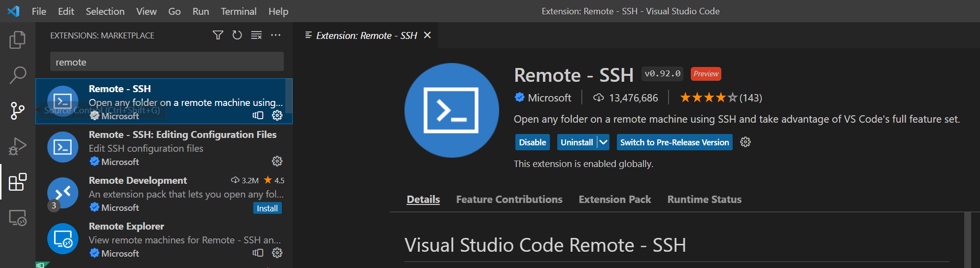
Task: Click the Remote Development 4.5 rating
Action: point(274,180)
